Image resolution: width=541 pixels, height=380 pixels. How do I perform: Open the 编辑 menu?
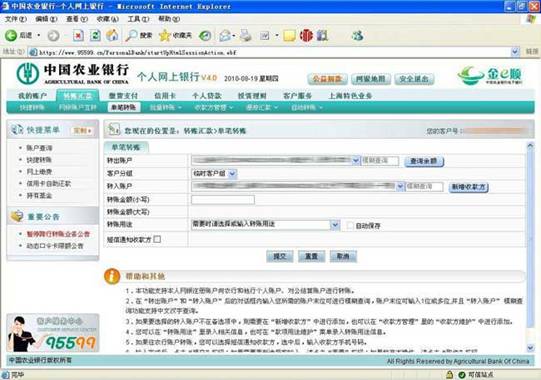[46, 19]
